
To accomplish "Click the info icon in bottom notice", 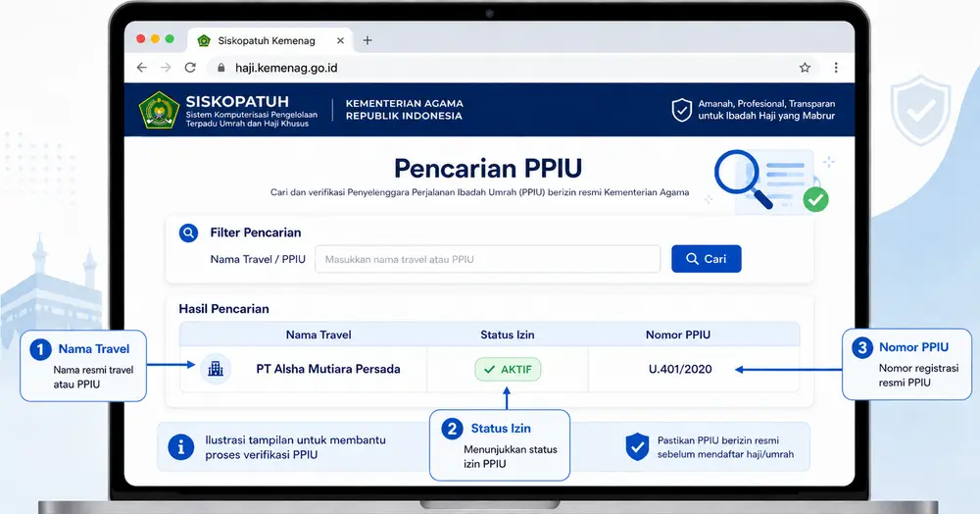I will pyautogui.click(x=181, y=447).
